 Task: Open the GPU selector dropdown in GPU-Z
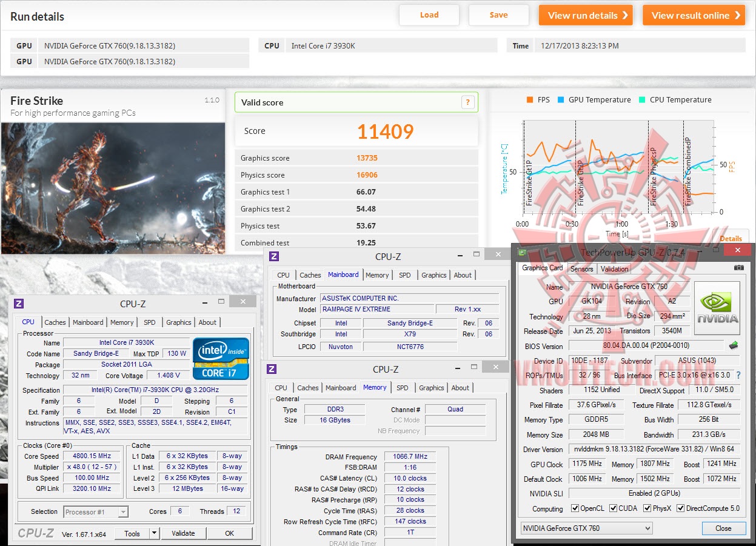pos(587,528)
